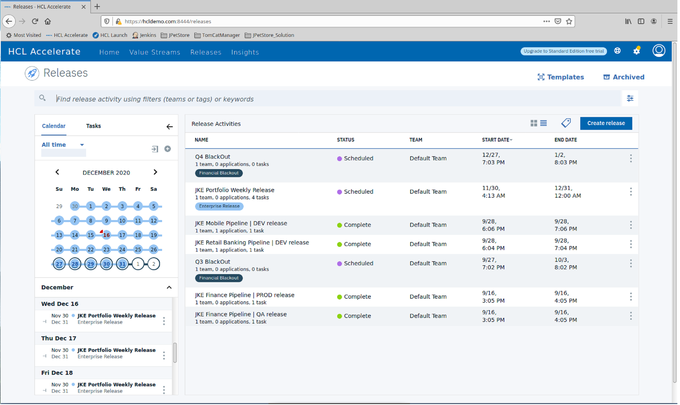This screenshot has width=680, height=405.
Task: Open options menu for JKE Finance Pipeline PROD row
Action: 631,297
